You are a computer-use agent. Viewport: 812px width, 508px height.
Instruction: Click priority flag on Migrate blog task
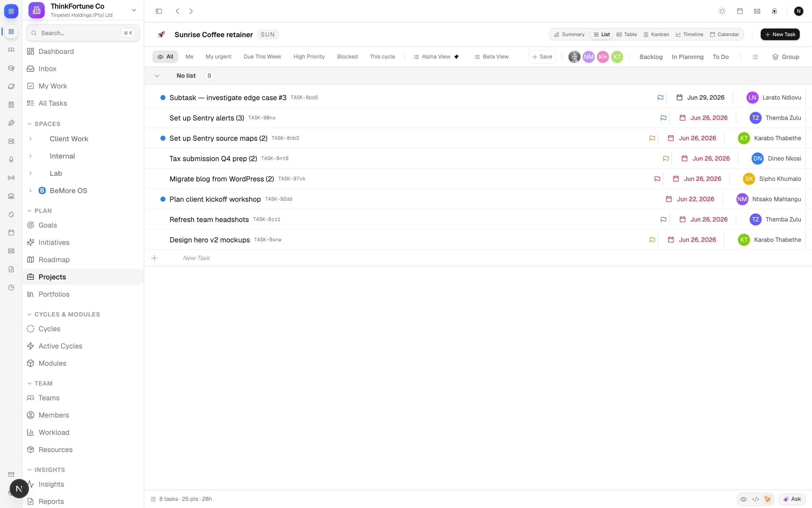[x=657, y=179]
